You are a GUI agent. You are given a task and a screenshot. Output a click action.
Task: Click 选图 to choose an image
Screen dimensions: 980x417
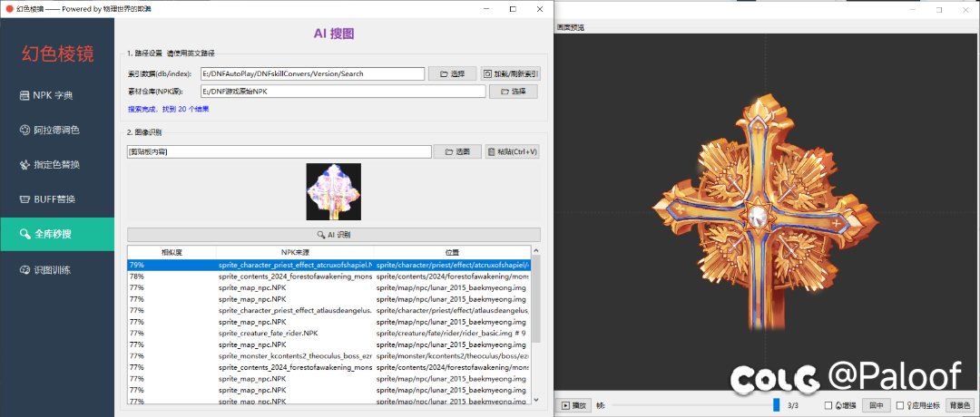point(456,151)
